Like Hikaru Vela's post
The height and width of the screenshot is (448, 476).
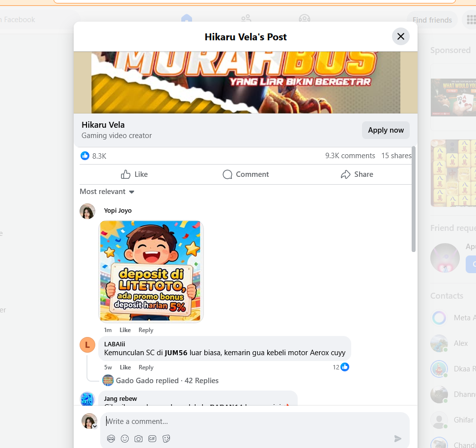[x=134, y=174]
